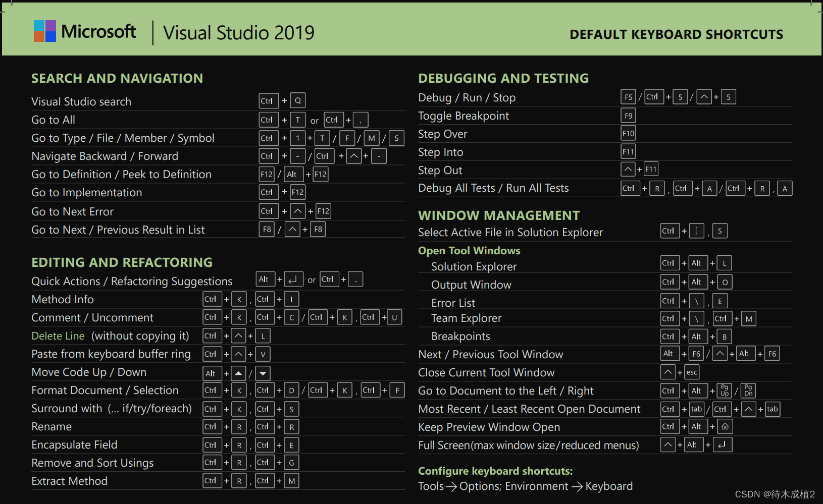Image resolution: width=823 pixels, height=504 pixels.
Task: Click the Pg Up key icon
Action: (x=725, y=390)
